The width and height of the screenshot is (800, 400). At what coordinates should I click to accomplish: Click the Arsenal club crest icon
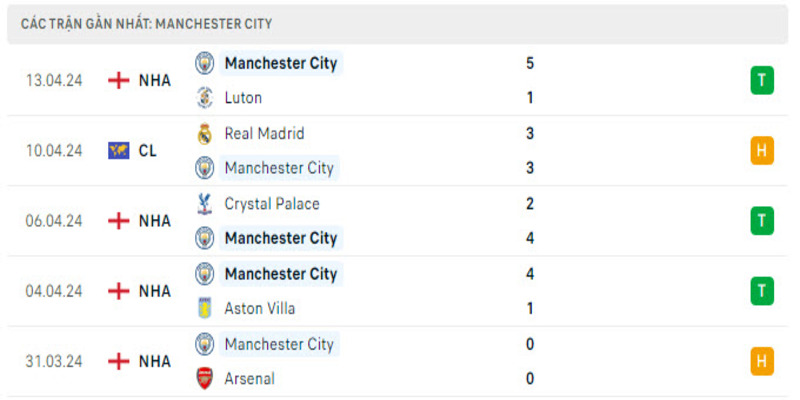(x=205, y=379)
